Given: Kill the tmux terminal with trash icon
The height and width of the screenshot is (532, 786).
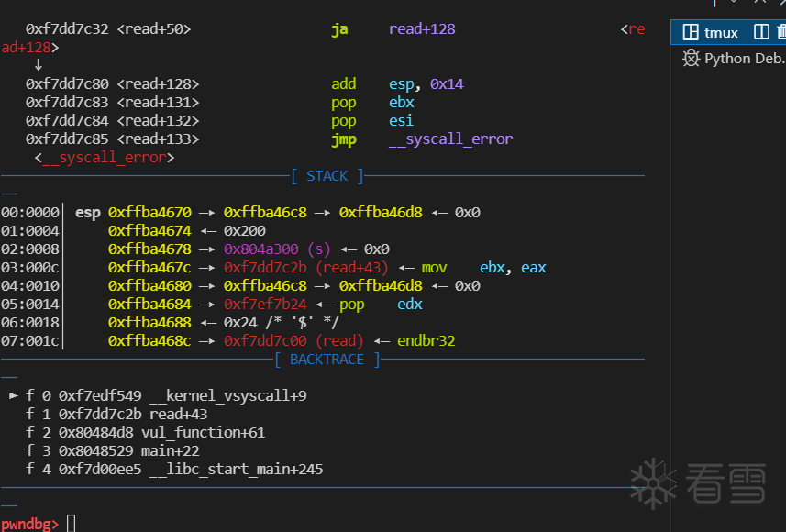Looking at the screenshot, I should point(781,32).
